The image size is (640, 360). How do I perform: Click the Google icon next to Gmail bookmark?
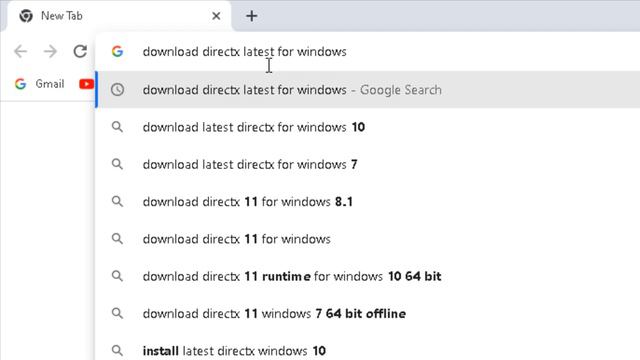click(x=20, y=84)
